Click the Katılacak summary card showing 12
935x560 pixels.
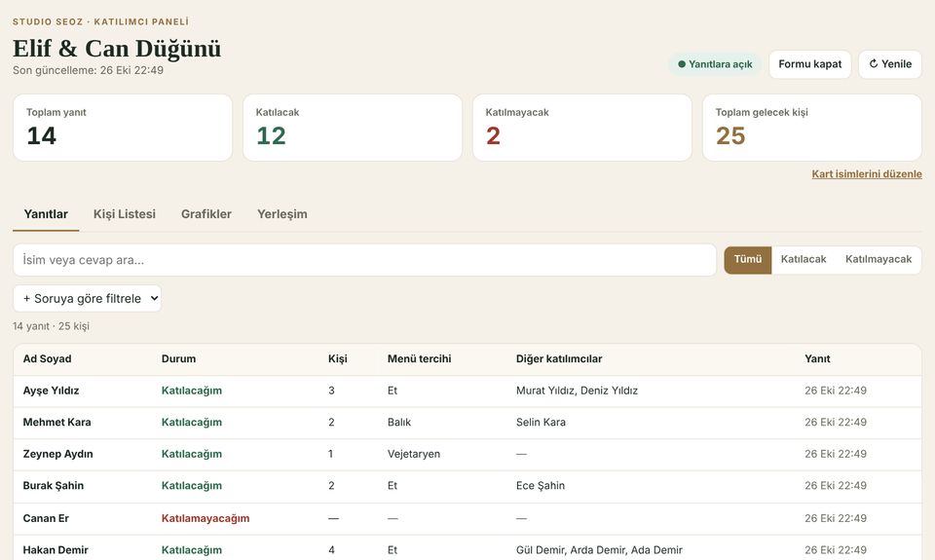pyautogui.click(x=353, y=128)
